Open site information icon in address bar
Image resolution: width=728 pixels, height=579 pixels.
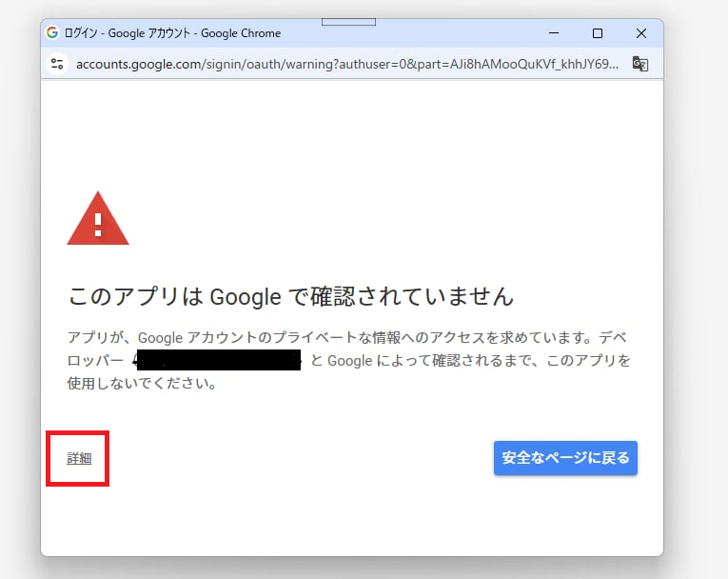(58, 64)
